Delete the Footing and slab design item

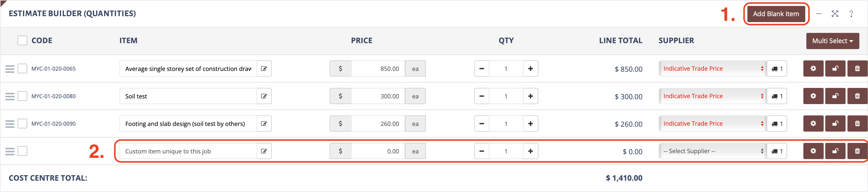[x=857, y=124]
